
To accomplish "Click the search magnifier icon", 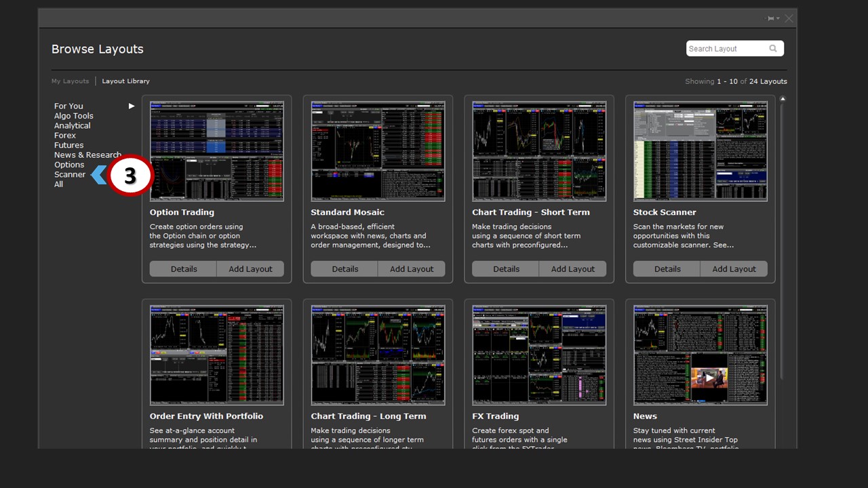I will click(773, 49).
